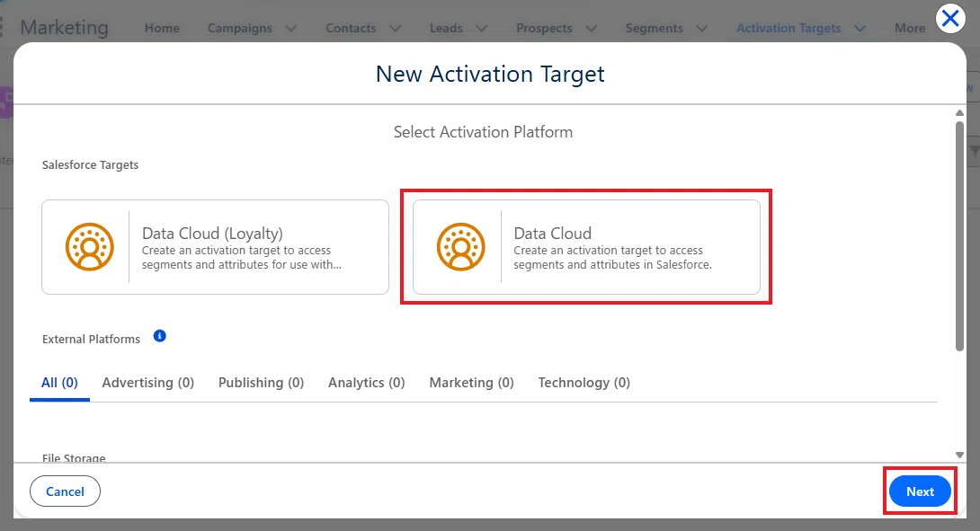Open the Activation Targets navigation item
This screenshot has width=980, height=531.
point(788,28)
